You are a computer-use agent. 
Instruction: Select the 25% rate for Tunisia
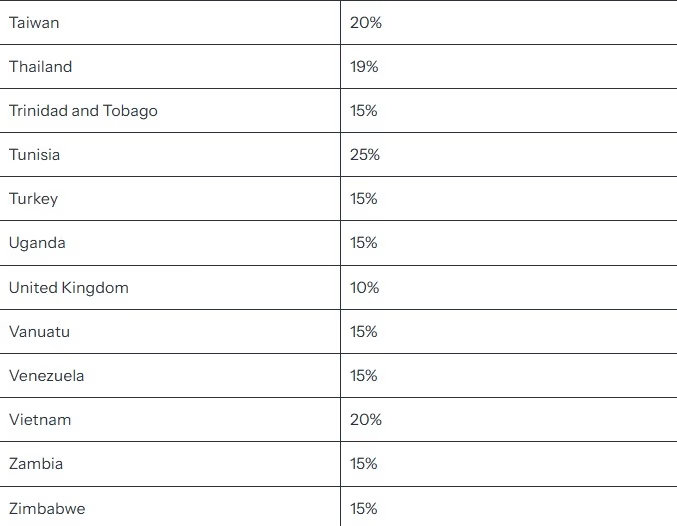[x=365, y=155]
